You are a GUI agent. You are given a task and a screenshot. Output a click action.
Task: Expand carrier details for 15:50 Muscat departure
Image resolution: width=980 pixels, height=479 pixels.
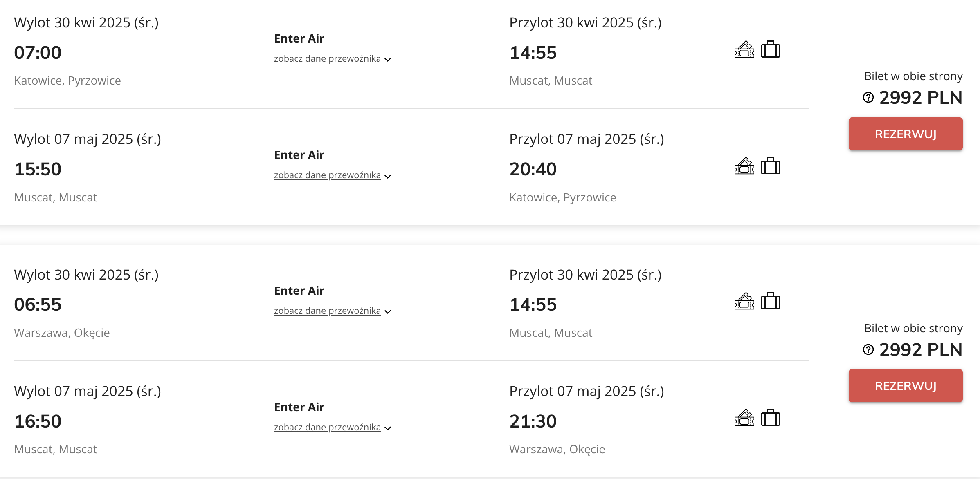click(333, 175)
